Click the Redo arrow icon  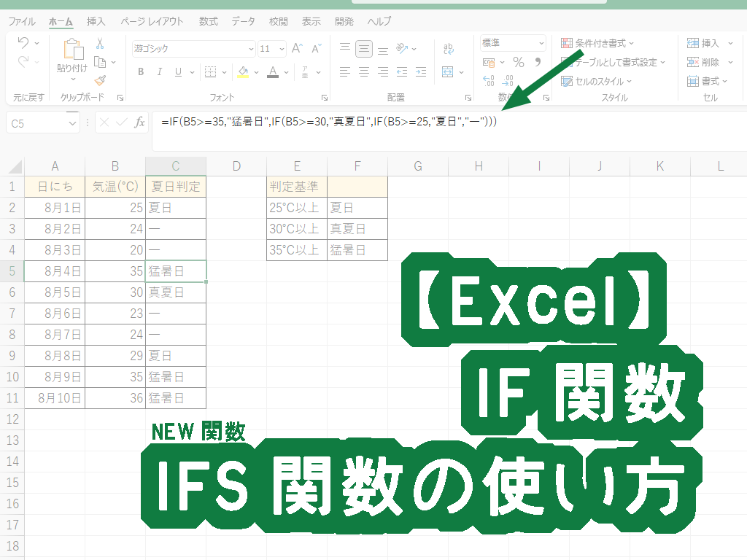coord(23,62)
